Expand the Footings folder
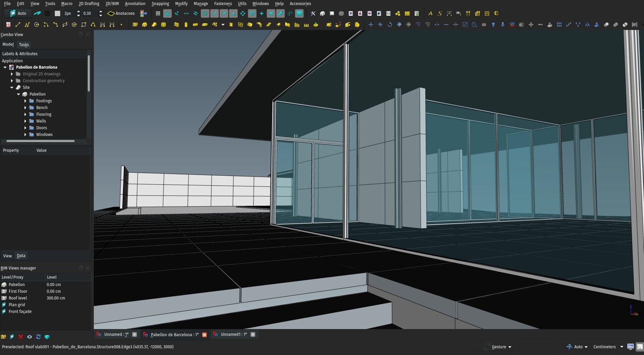 point(25,101)
